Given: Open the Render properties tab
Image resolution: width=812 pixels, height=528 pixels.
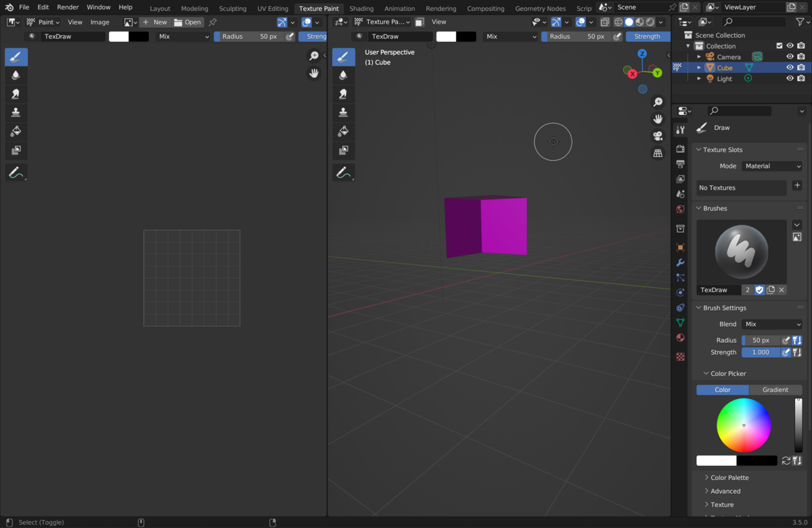Looking at the screenshot, I should click(x=681, y=149).
